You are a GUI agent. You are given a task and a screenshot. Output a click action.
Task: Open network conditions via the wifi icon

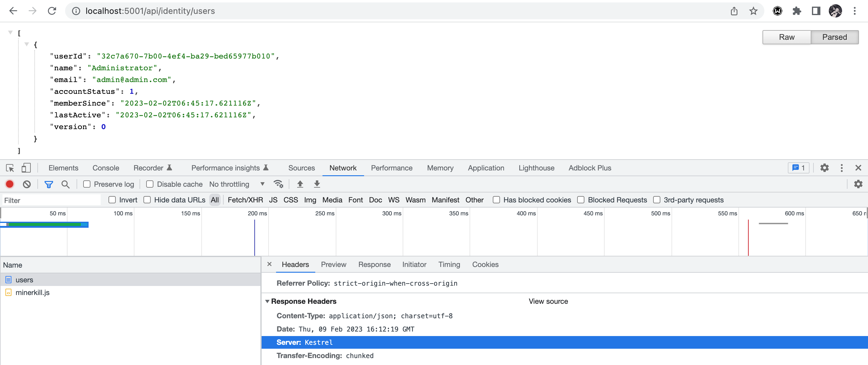click(x=278, y=184)
